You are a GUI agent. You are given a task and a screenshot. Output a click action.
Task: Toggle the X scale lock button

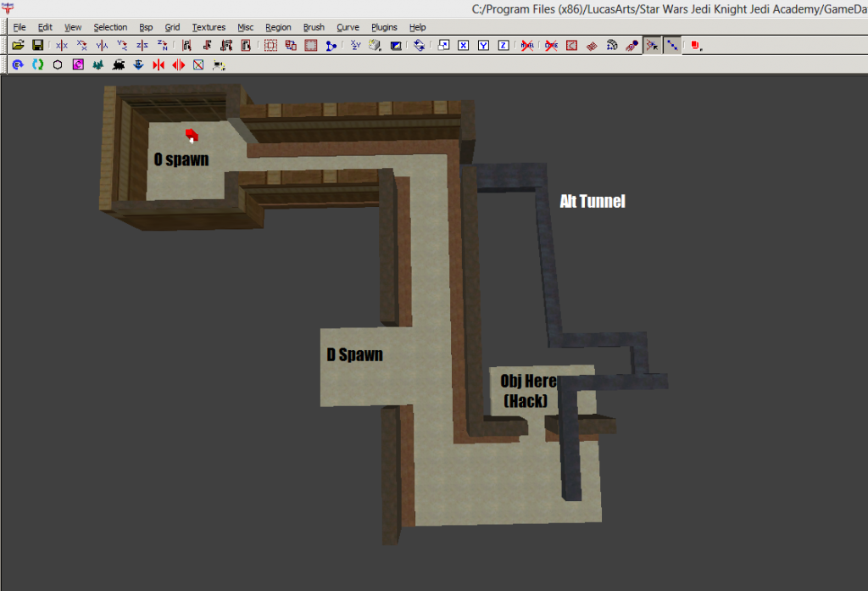point(463,45)
